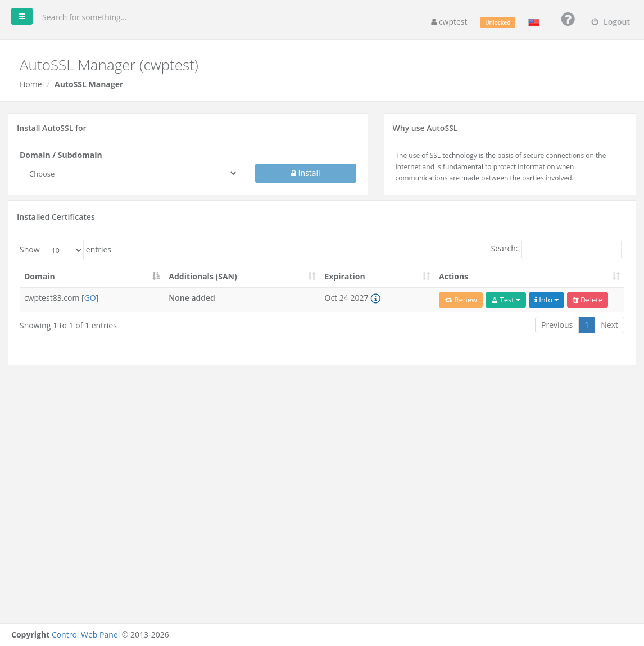Open the green hamburger sidebar menu
This screenshot has height=646, width=644.
[x=22, y=16]
